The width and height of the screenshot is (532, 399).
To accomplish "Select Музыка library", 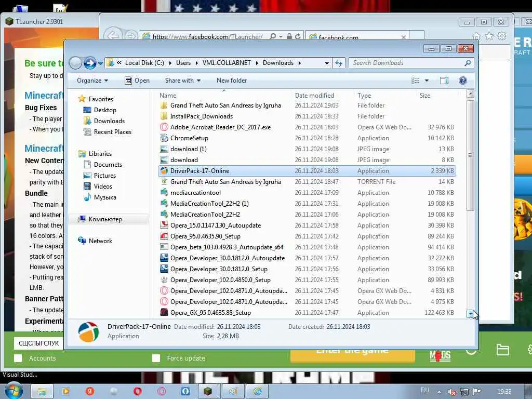I will coord(105,197).
